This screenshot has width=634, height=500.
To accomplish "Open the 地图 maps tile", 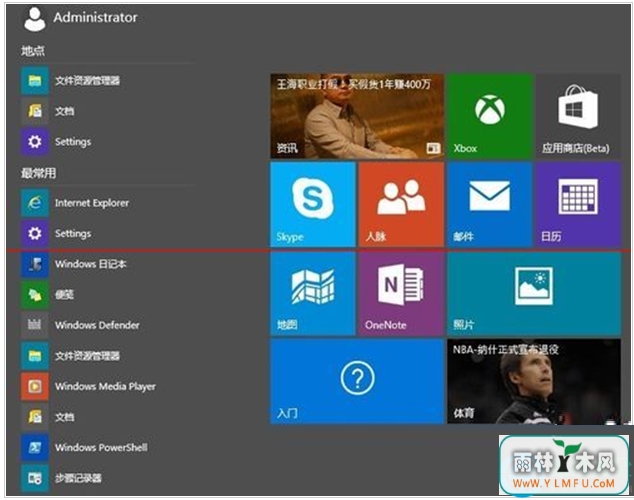I will 313,293.
